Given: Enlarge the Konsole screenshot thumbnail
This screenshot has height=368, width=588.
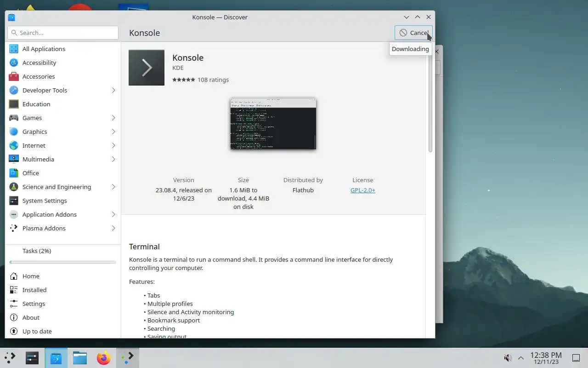Looking at the screenshot, I should click(273, 124).
